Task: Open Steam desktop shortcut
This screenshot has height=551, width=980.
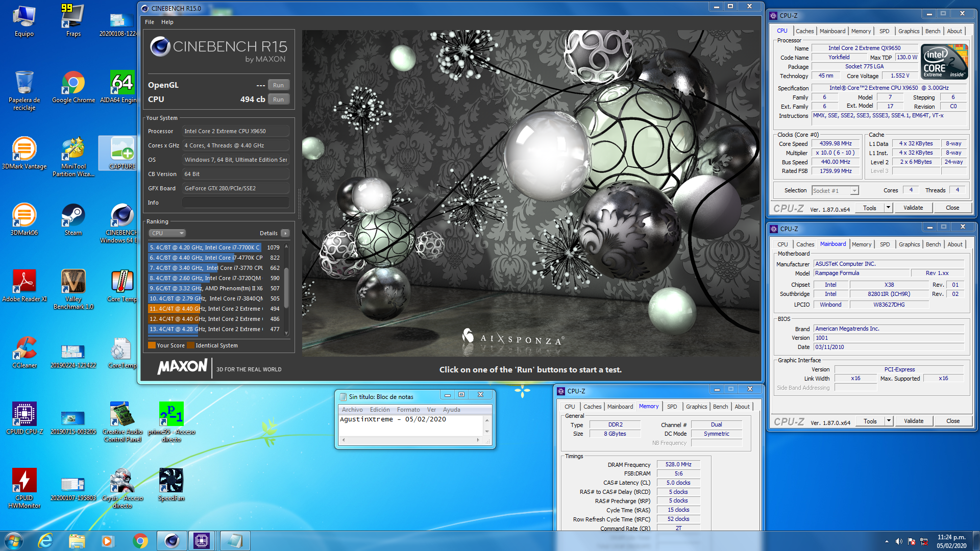Action: [x=73, y=220]
